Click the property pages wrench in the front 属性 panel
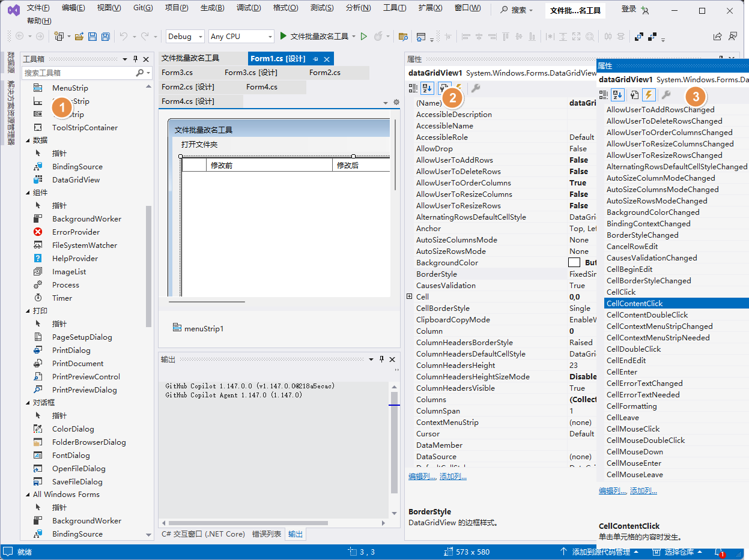Image resolution: width=749 pixels, height=560 pixels. click(x=666, y=95)
